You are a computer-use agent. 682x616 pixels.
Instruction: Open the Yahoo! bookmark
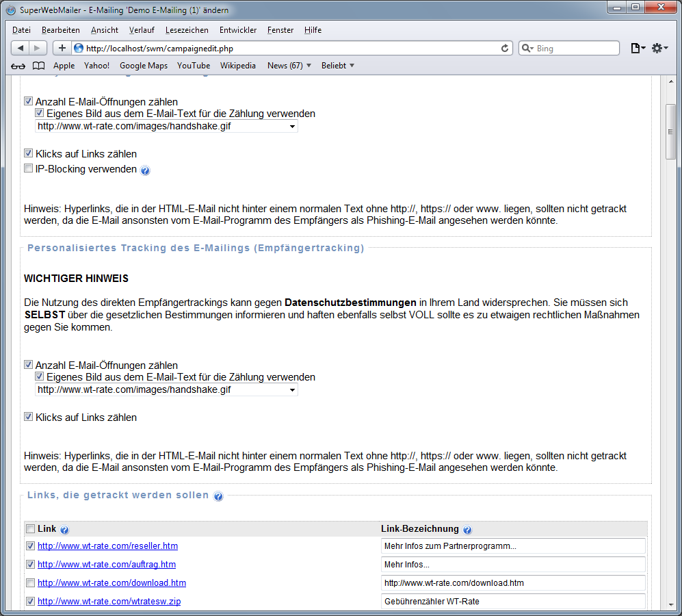(x=96, y=66)
